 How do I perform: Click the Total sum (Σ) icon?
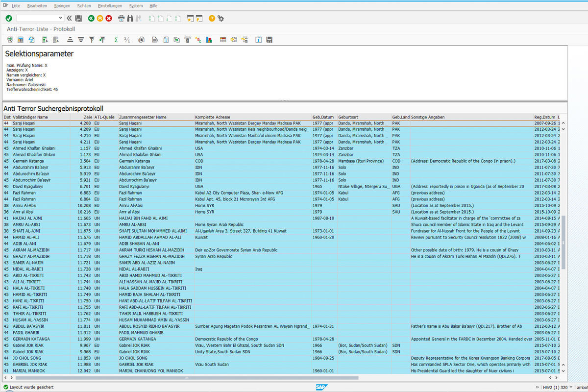click(116, 40)
